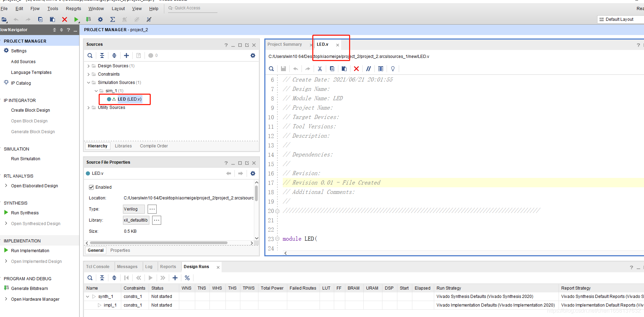Open Default Layout dropdown

point(620,19)
